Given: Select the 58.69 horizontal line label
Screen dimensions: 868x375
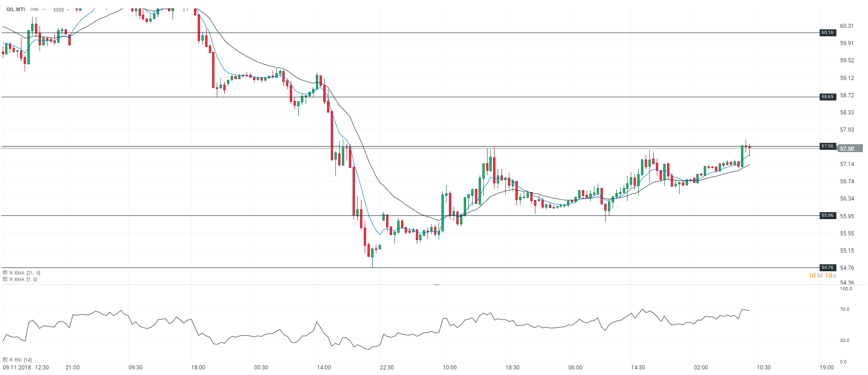Looking at the screenshot, I should click(828, 97).
